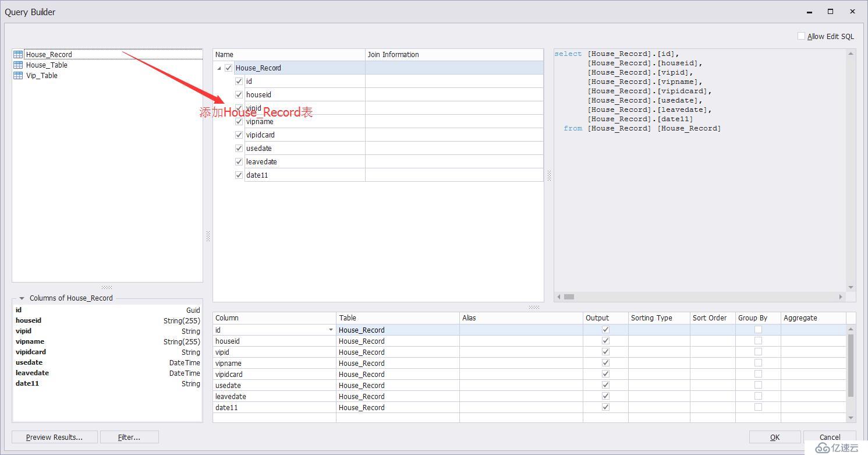Click the Sort Order column header
This screenshot has height=455, width=868.
click(x=713, y=318)
